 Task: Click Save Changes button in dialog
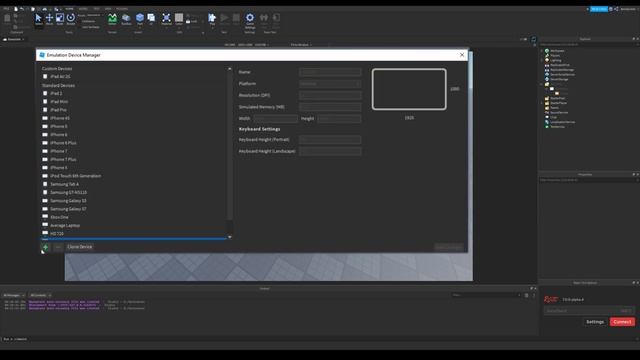[449, 247]
